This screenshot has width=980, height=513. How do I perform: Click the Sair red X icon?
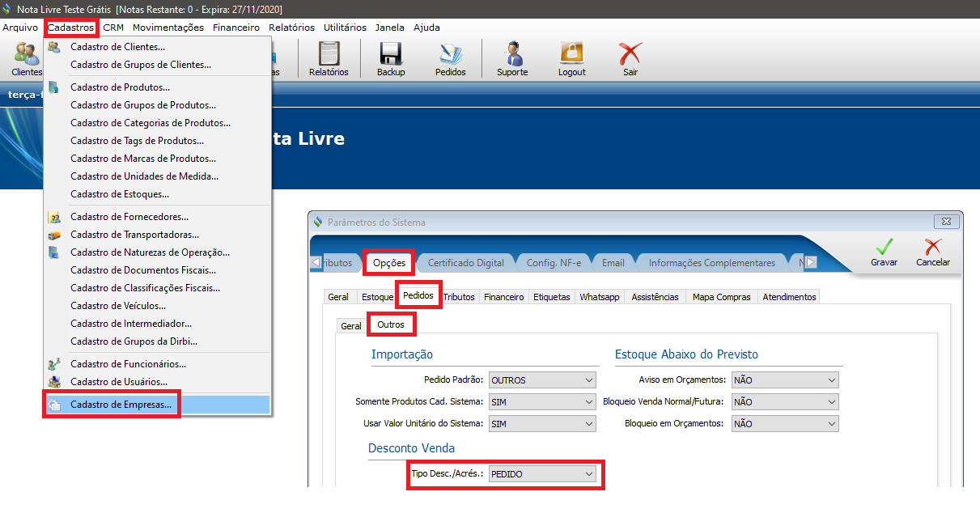[x=630, y=58]
